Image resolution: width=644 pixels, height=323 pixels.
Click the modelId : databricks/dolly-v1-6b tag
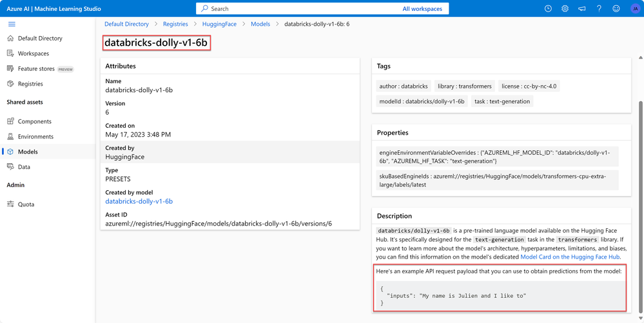tap(422, 101)
